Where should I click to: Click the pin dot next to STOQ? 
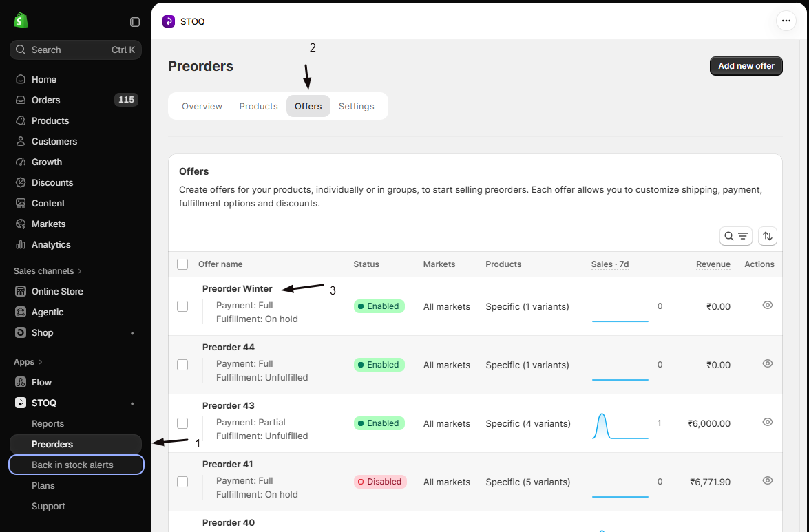(133, 403)
